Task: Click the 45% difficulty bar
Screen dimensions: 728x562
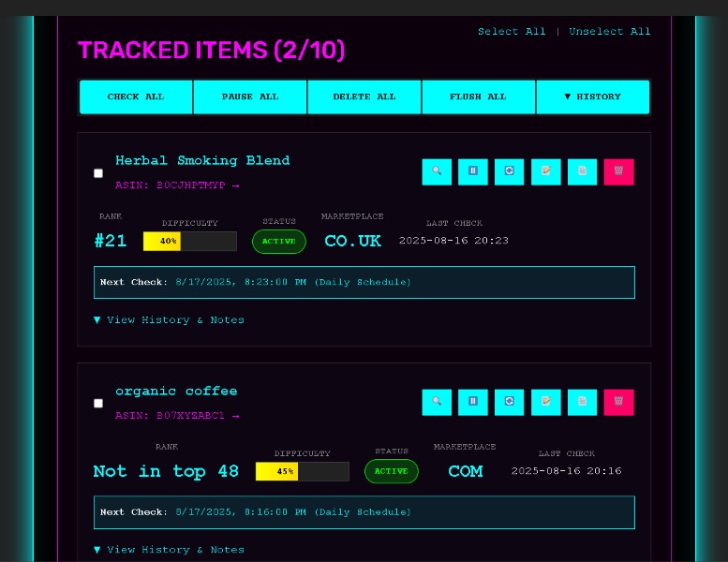Action: point(303,471)
